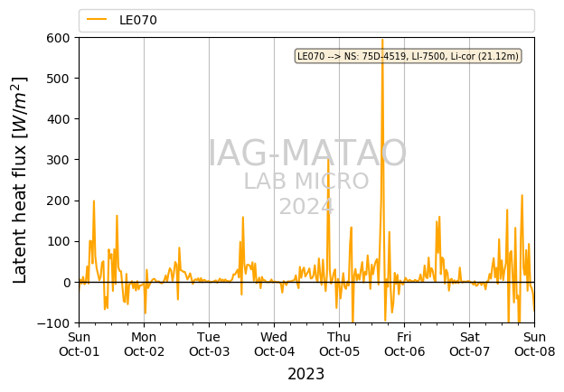Click the 200 peak on Sun Oct-01
The height and width of the screenshot is (392, 564).
[94, 201]
